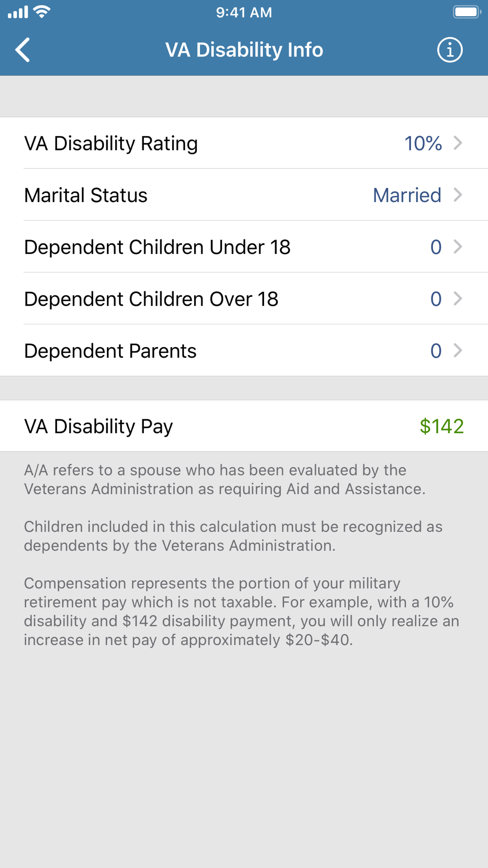Tap the $142 disability pay amount

coord(442,426)
